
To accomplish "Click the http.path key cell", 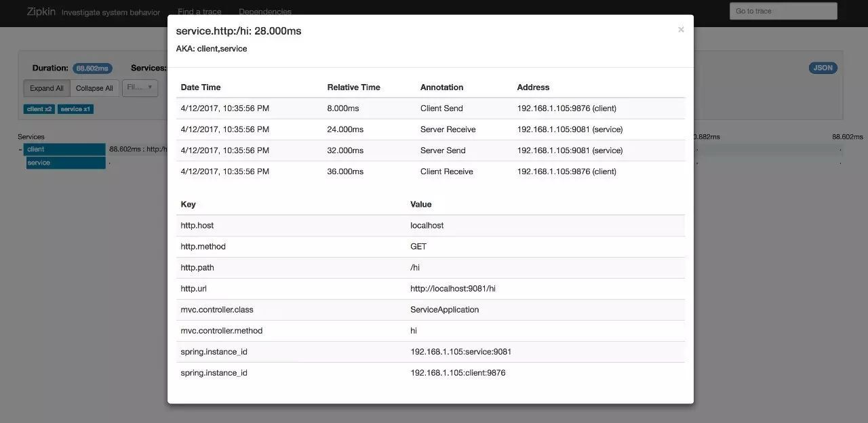I will [197, 268].
